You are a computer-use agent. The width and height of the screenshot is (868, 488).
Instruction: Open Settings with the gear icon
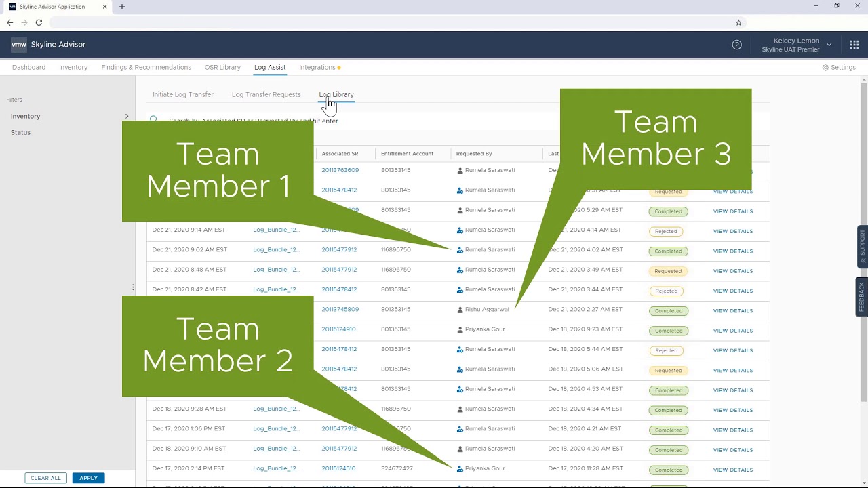tap(825, 68)
